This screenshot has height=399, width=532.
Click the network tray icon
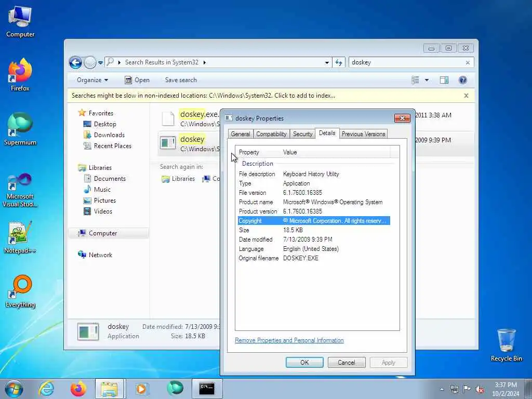(454, 389)
